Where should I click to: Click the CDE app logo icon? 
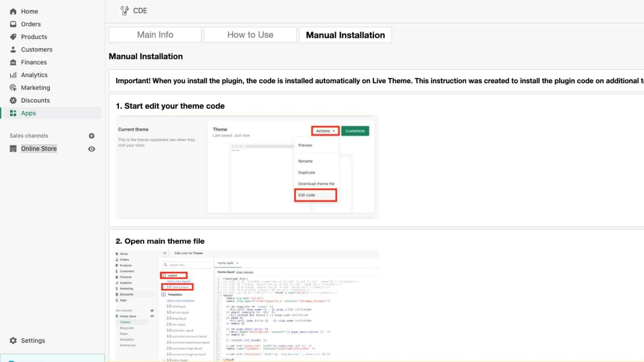click(125, 11)
